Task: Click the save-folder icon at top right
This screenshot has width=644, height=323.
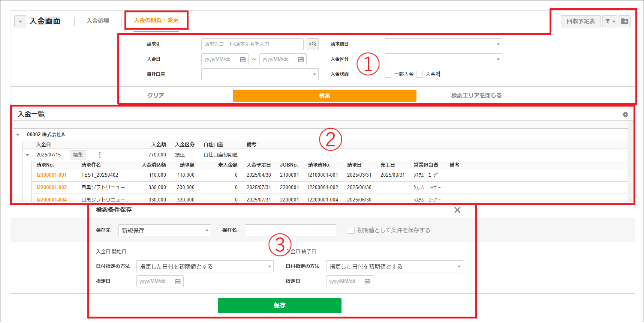Action: click(624, 21)
